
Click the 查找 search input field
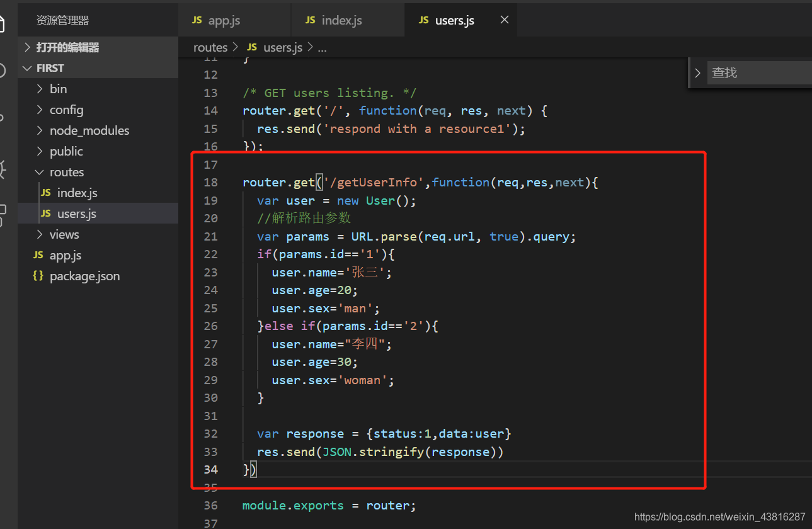759,73
